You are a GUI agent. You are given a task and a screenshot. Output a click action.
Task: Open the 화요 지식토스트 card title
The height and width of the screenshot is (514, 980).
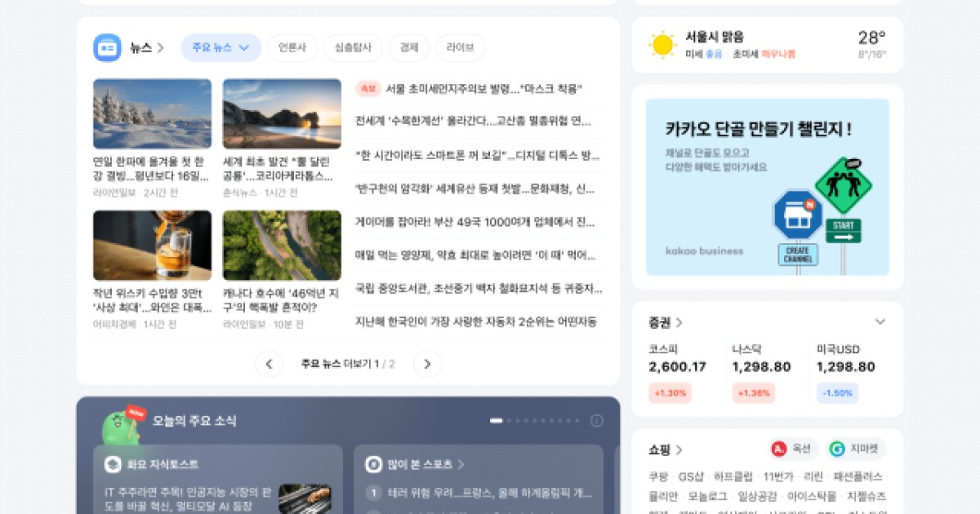[163, 464]
